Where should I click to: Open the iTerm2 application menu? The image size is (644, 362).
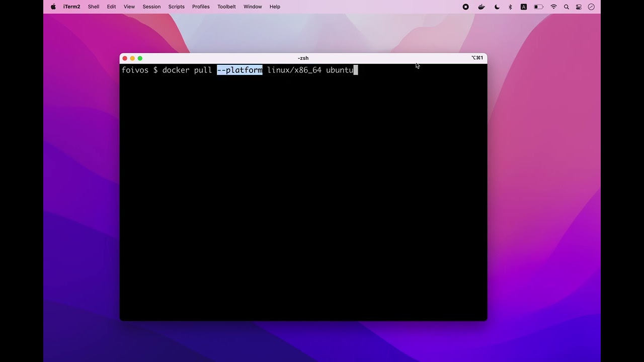point(71,7)
